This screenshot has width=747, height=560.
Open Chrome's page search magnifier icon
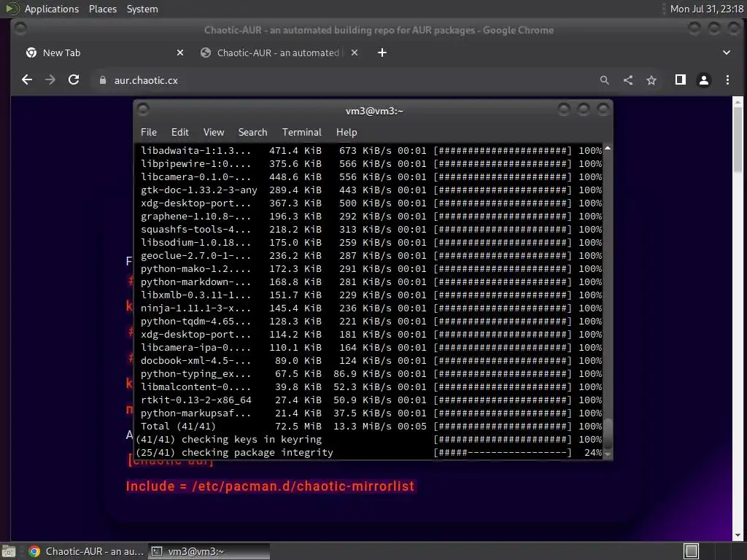point(604,80)
